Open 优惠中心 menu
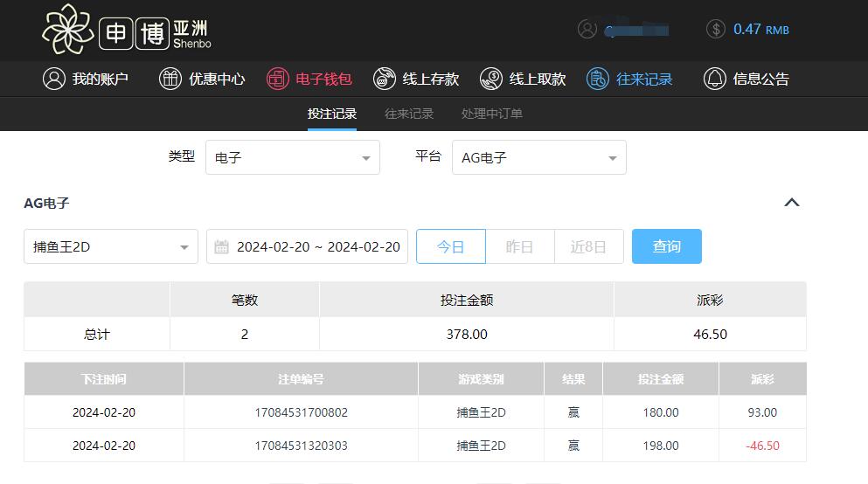This screenshot has width=868, height=484. click(202, 79)
